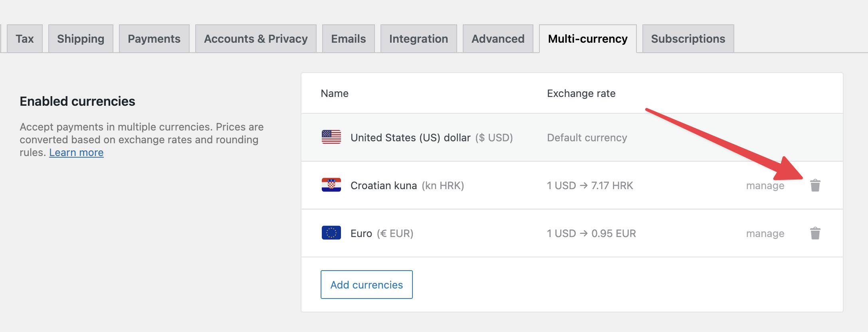Image resolution: width=868 pixels, height=332 pixels.
Task: Click the European Union flag icon
Action: pos(331,233)
